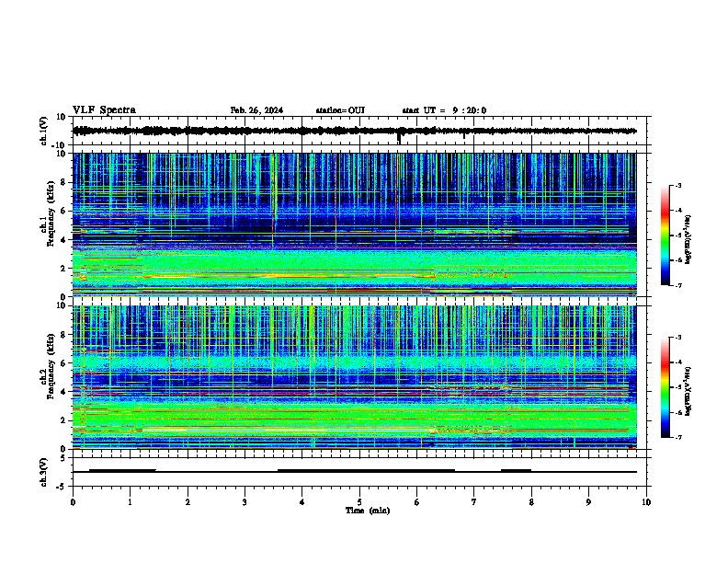Screen dimensions: 728x563
Task: Click the "ch.3(V)" axis label
Action: click(x=44, y=472)
